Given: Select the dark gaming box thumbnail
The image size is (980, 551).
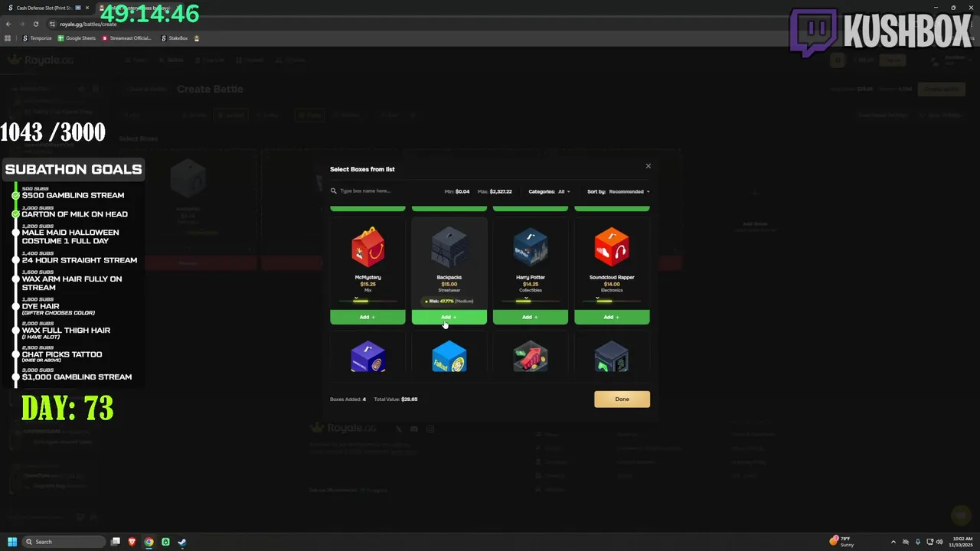Looking at the screenshot, I should pos(612,357).
